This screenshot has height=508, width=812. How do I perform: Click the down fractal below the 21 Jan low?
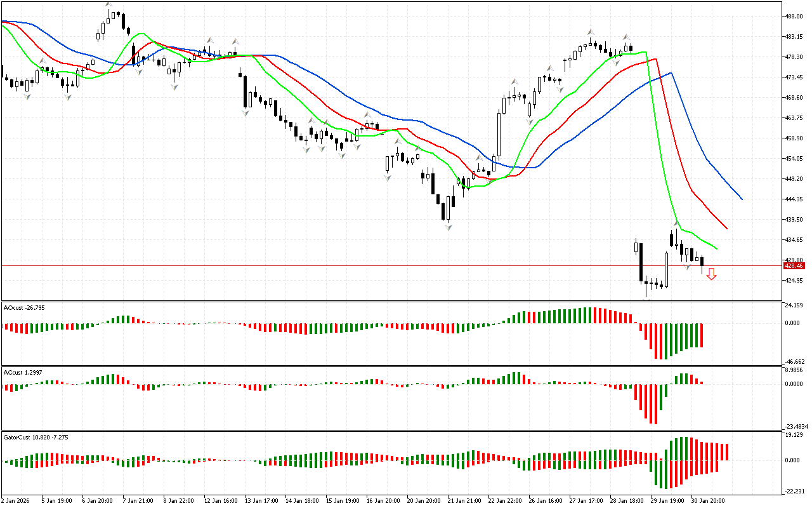(448, 227)
